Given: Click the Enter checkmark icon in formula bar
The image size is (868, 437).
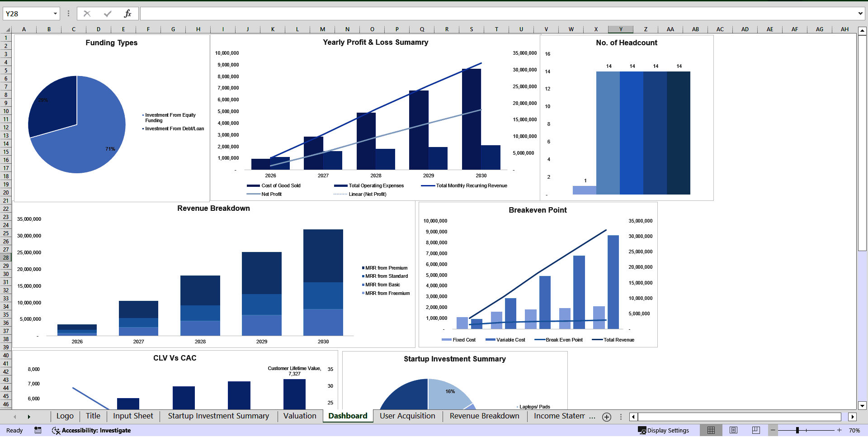Looking at the screenshot, I should (x=108, y=14).
